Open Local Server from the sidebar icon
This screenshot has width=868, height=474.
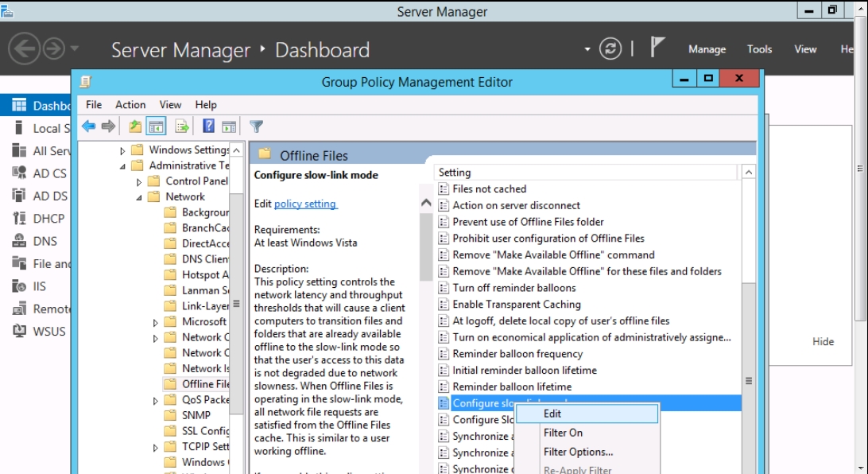[19, 128]
